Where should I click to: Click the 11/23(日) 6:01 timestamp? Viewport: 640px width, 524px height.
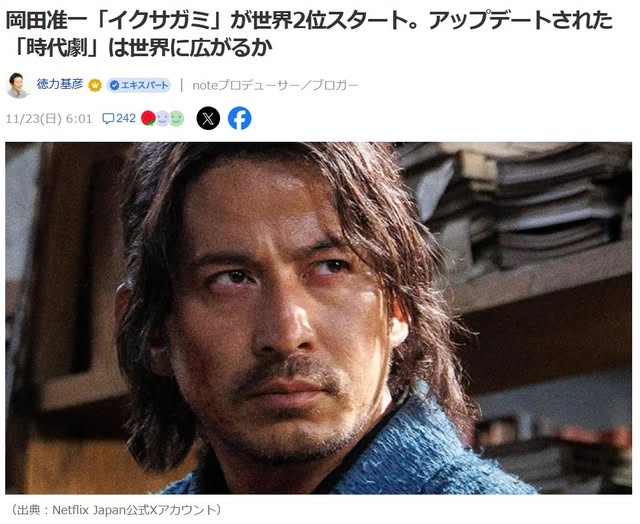coord(49,119)
